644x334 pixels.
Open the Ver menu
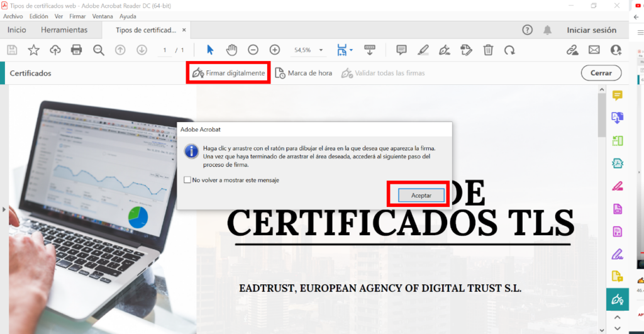pyautogui.click(x=58, y=16)
